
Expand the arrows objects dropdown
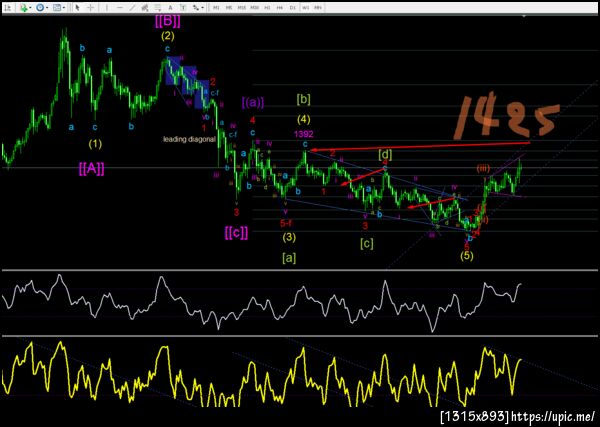[203, 8]
